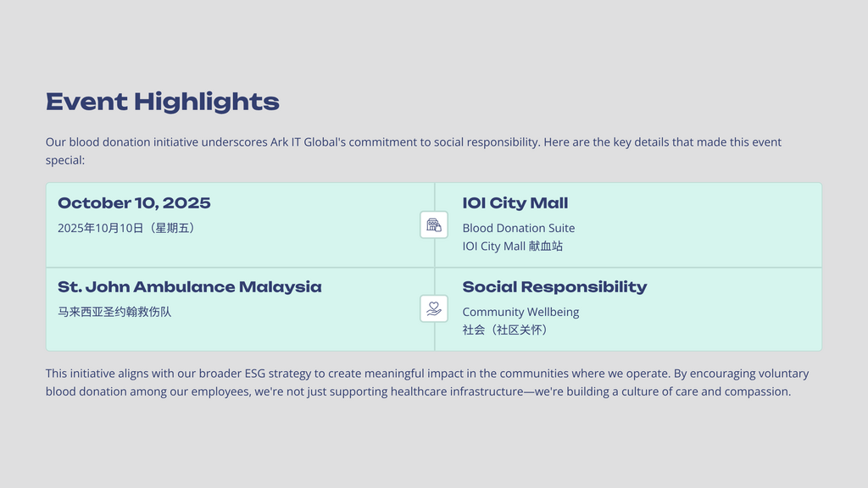Select the 'Blood Donation Suite' text line
Screen dimensions: 868x488
(x=519, y=228)
